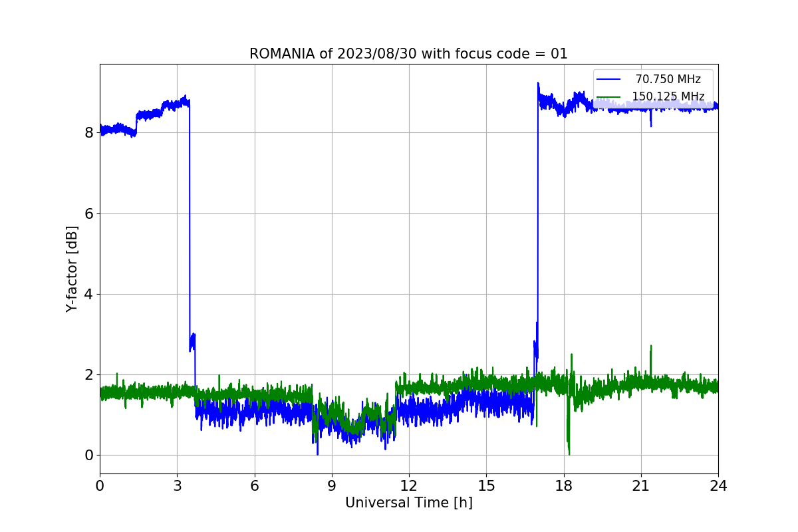The width and height of the screenshot is (798, 532).
Task: Click the 'Y-factor [dB]' axis label
Action: (72, 269)
